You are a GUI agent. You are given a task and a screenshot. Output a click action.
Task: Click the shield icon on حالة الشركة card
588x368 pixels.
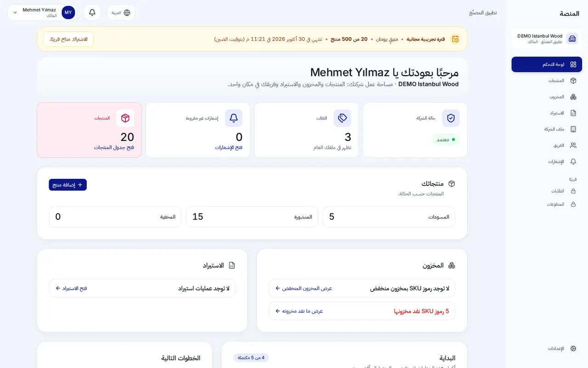[x=451, y=118]
